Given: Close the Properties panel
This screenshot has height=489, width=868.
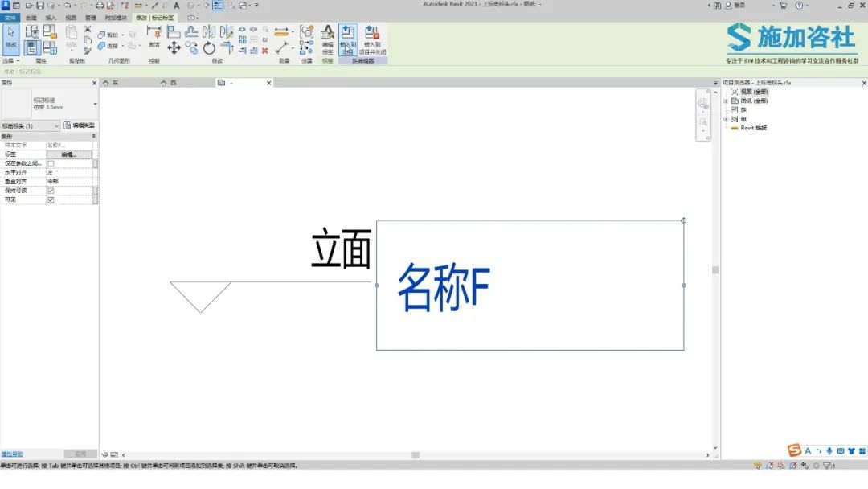Looking at the screenshot, I should click(x=94, y=83).
